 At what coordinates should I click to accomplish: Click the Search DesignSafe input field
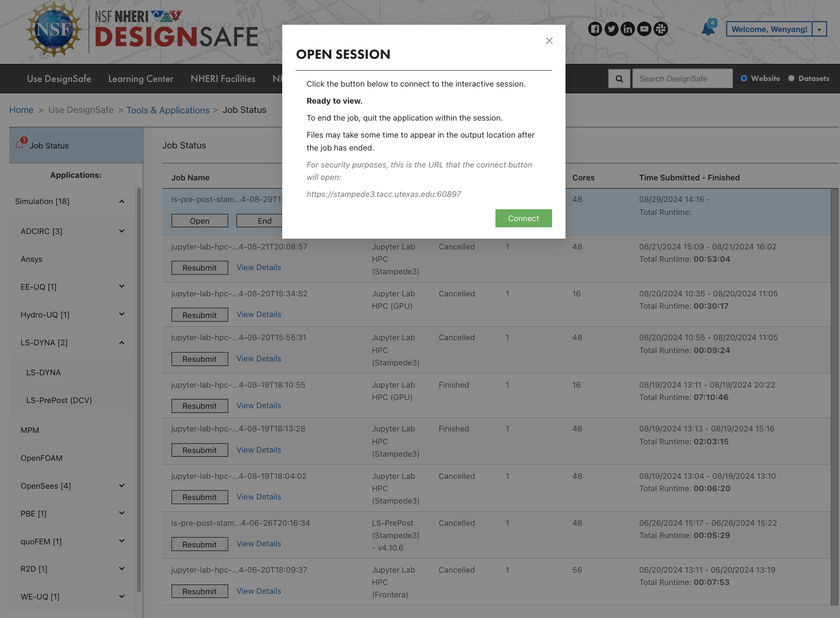682,79
